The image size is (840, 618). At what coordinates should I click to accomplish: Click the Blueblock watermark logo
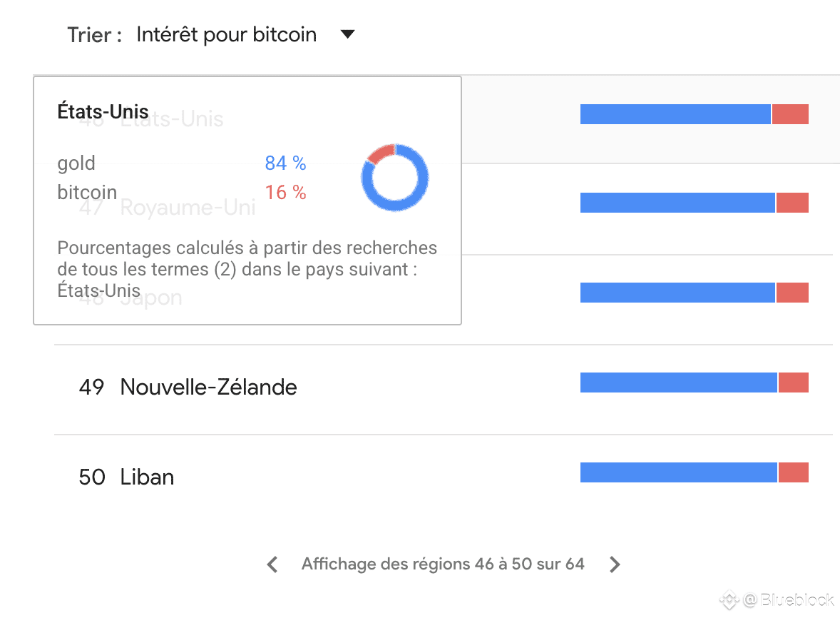[729, 600]
